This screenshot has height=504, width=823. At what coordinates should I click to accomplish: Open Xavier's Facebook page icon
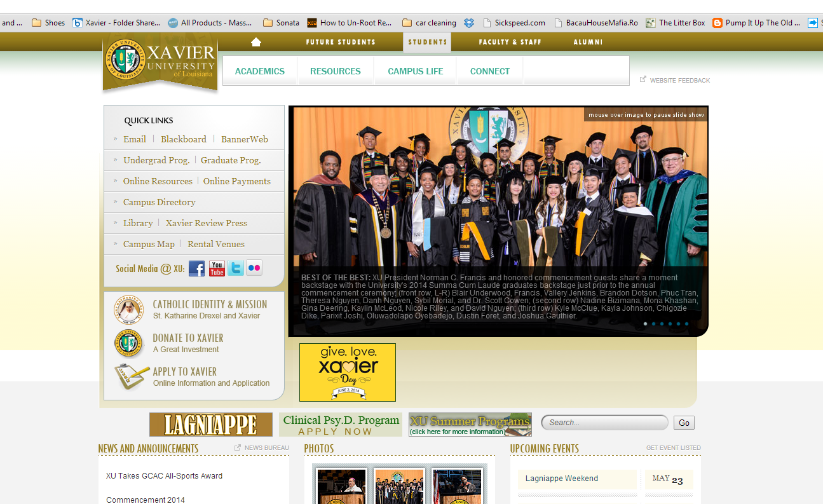tap(197, 268)
